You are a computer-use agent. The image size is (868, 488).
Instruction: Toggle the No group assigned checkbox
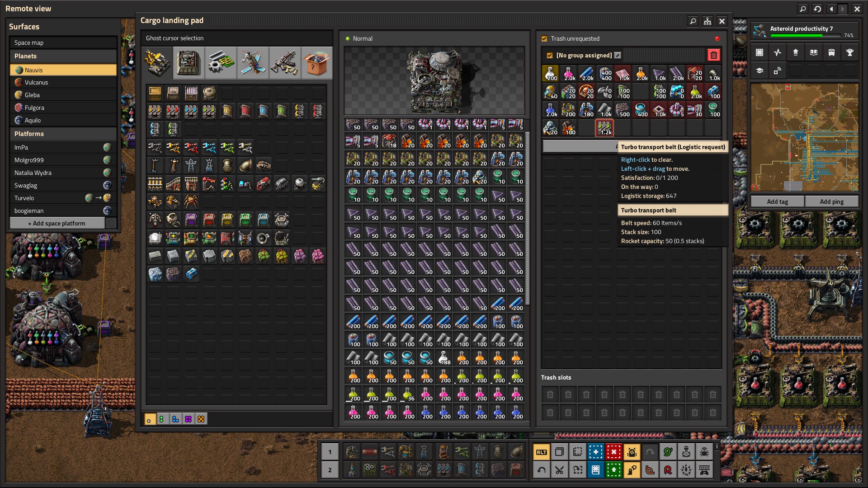550,56
